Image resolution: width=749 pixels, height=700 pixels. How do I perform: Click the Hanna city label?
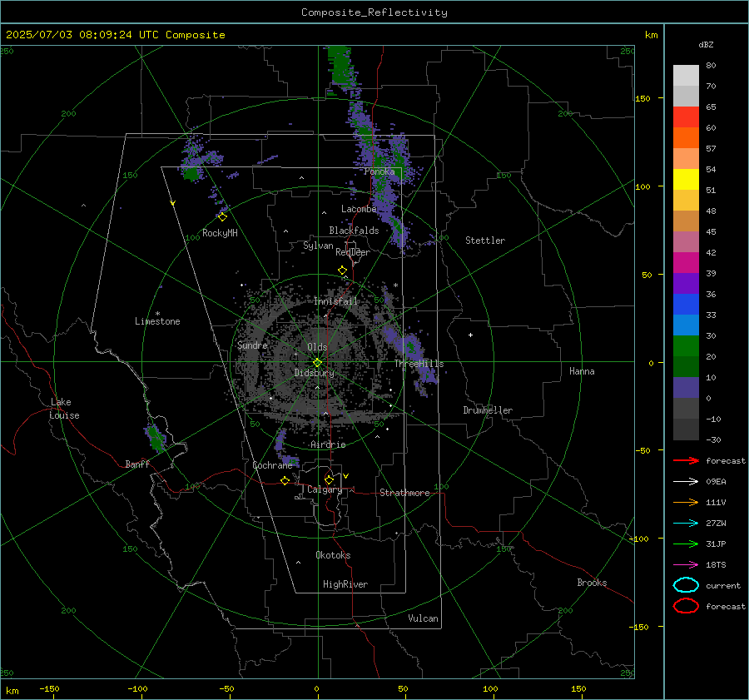tap(582, 371)
